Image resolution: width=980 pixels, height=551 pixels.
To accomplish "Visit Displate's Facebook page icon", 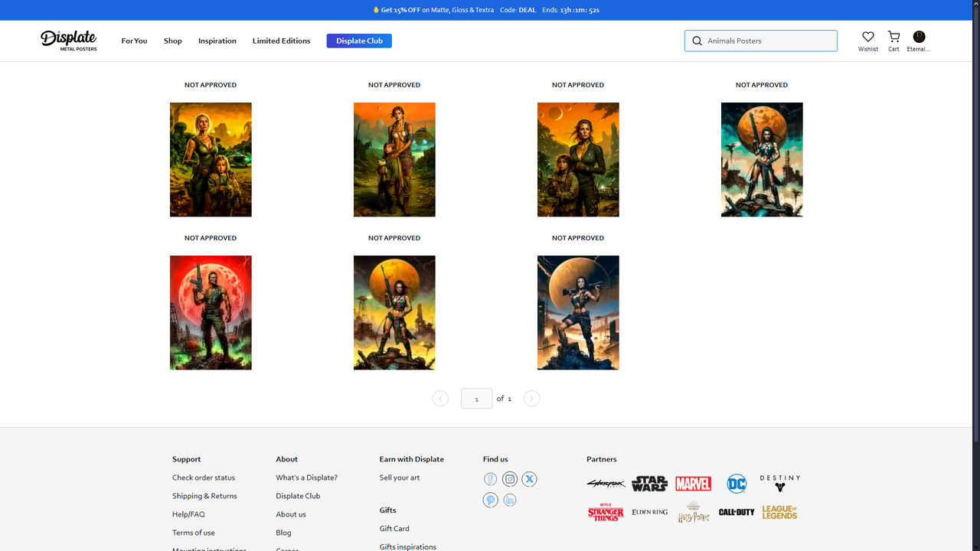I will 490,479.
